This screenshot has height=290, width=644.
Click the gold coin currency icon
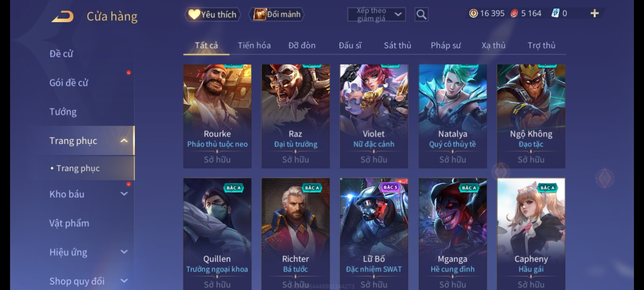click(473, 13)
